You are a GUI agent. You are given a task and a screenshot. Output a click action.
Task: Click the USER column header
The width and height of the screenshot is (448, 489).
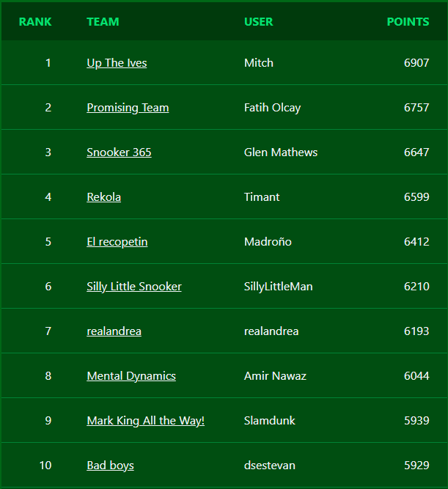tap(258, 22)
